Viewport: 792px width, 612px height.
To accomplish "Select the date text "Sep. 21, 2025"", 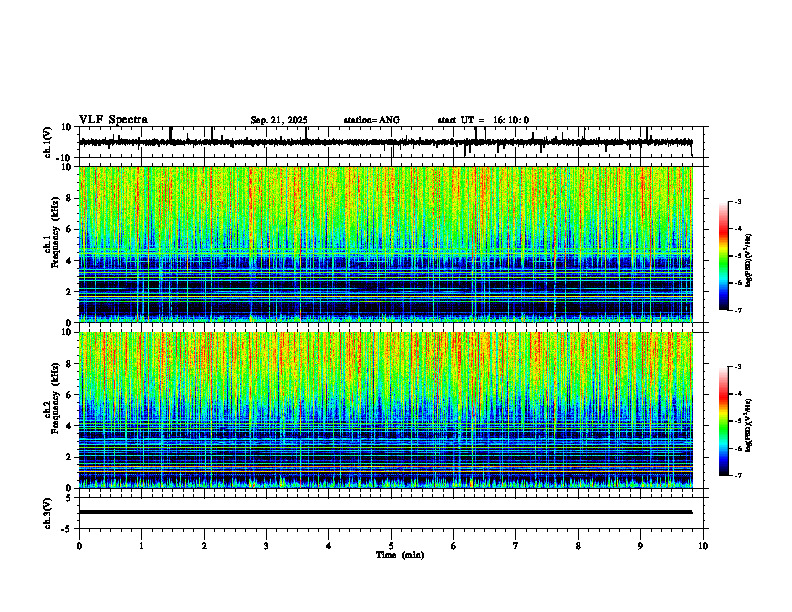I will click(279, 120).
